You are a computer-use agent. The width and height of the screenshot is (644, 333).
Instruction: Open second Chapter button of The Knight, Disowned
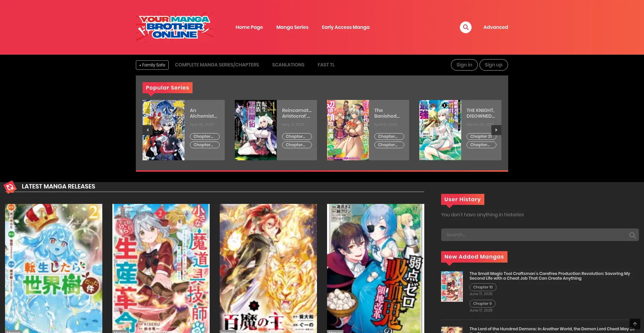tap(481, 145)
